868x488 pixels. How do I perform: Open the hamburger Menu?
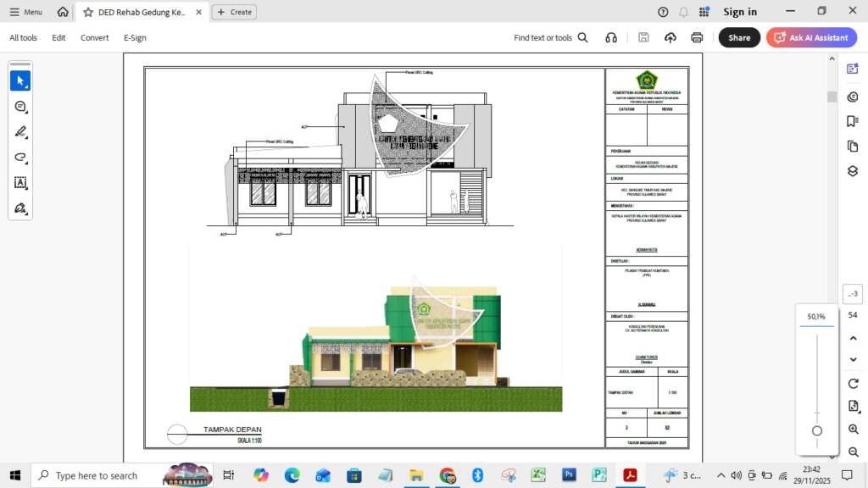pos(26,12)
